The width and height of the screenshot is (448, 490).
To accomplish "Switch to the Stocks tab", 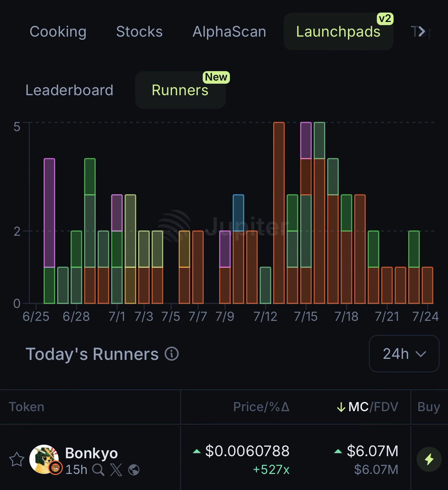I will pos(139,32).
